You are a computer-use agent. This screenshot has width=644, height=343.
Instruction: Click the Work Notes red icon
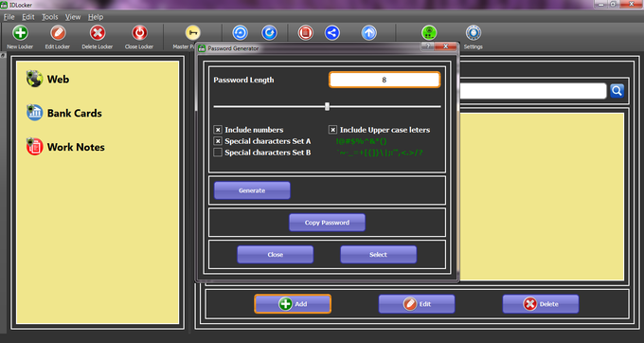tap(34, 147)
